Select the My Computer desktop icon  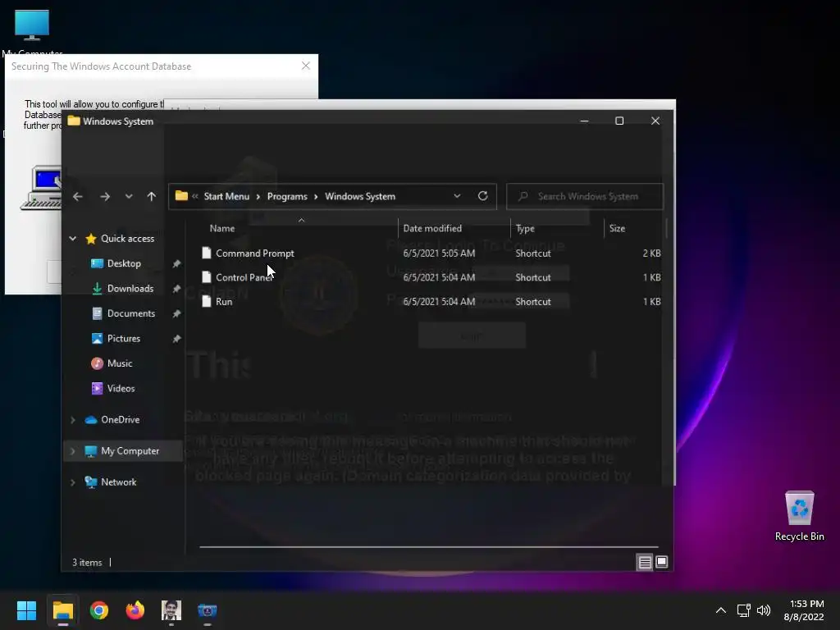[32, 31]
